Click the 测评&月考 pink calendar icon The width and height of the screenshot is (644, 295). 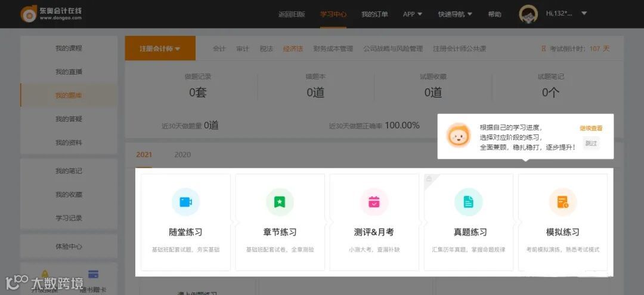coord(374,202)
